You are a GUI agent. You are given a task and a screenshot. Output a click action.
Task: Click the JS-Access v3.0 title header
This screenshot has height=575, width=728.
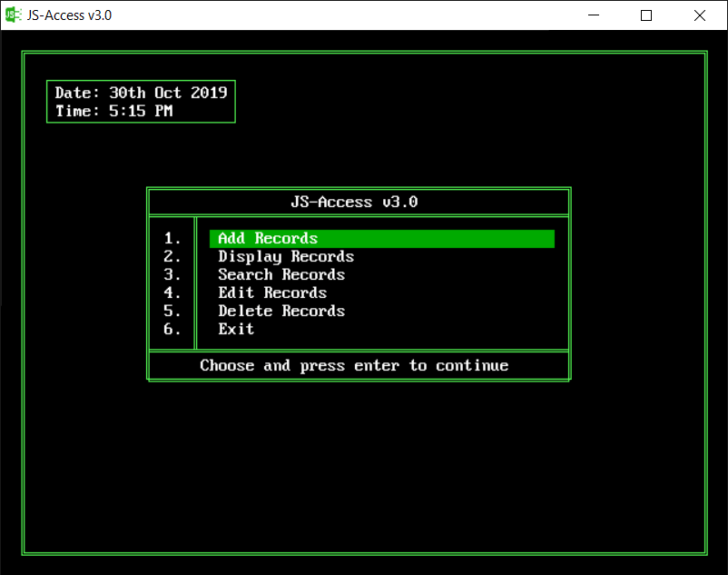click(358, 202)
